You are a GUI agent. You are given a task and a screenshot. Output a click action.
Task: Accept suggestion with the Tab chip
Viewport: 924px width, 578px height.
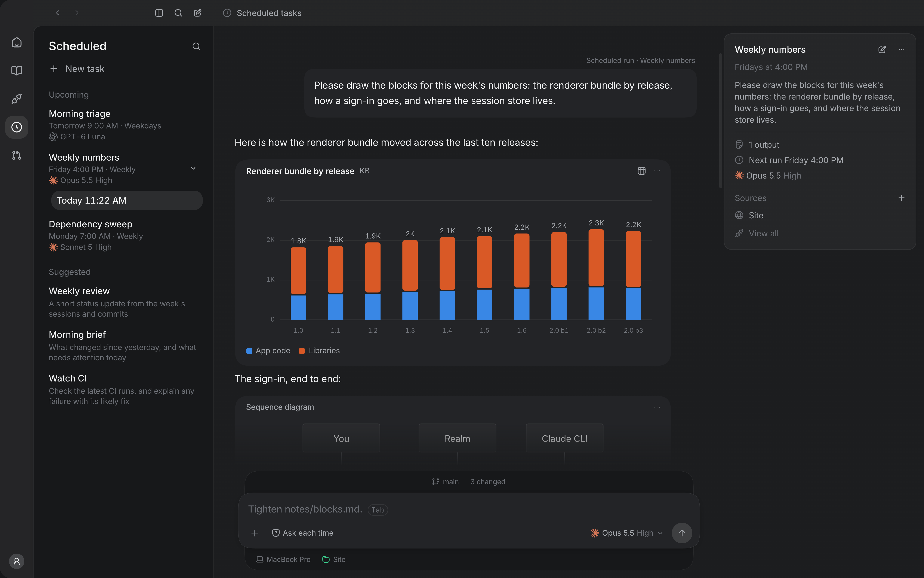click(x=378, y=510)
